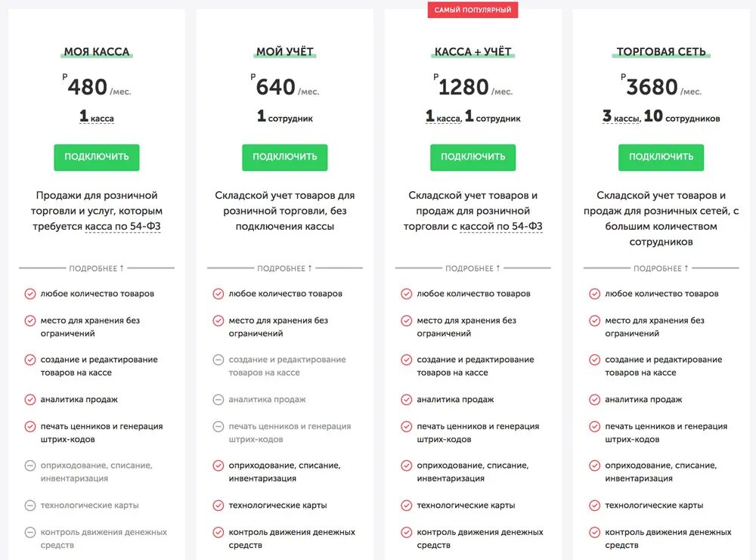Open the '1 касса' selector under 1280 price
The height and width of the screenshot is (560, 756).
444,116
